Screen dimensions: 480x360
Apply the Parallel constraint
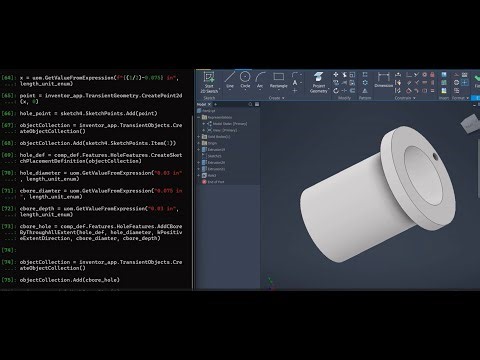(x=409, y=82)
